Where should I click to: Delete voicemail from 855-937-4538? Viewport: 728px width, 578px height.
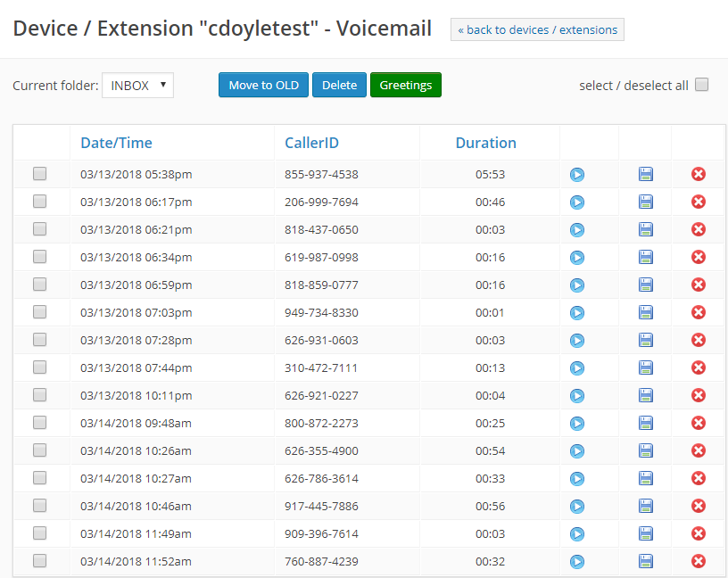(x=699, y=174)
